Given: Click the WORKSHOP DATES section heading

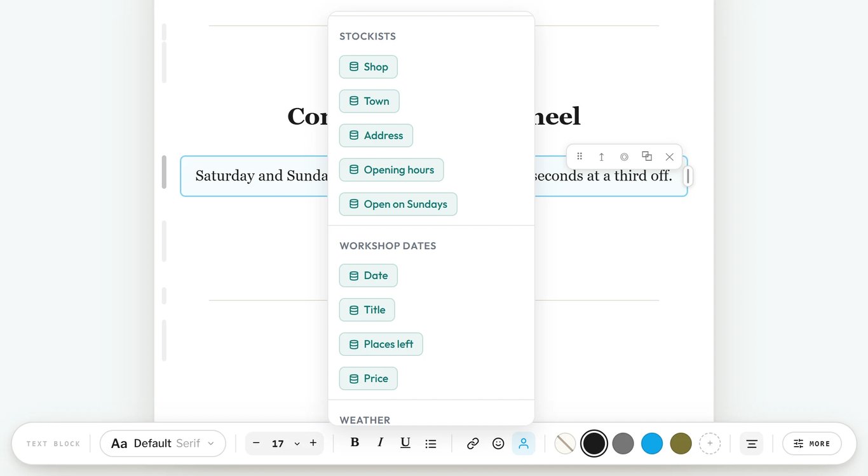Looking at the screenshot, I should (x=388, y=246).
